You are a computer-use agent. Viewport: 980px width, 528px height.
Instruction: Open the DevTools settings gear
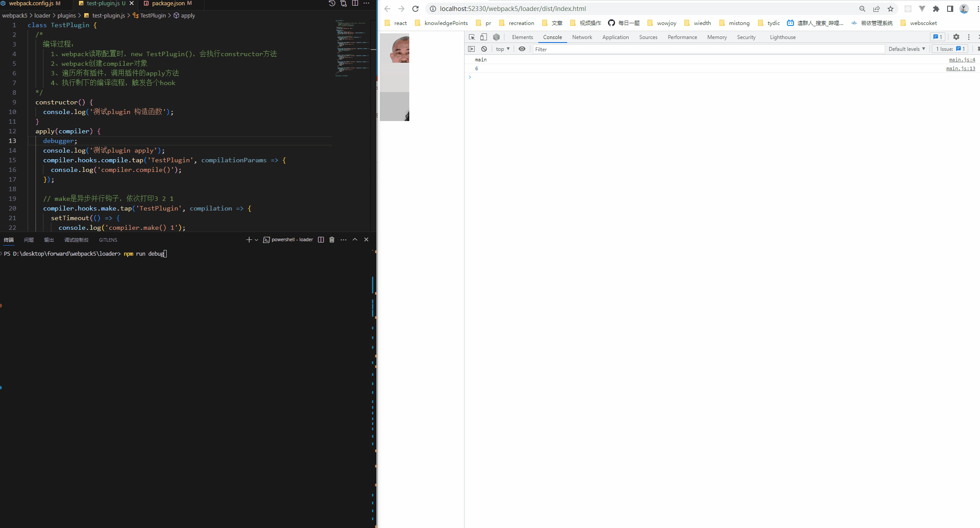click(x=956, y=37)
